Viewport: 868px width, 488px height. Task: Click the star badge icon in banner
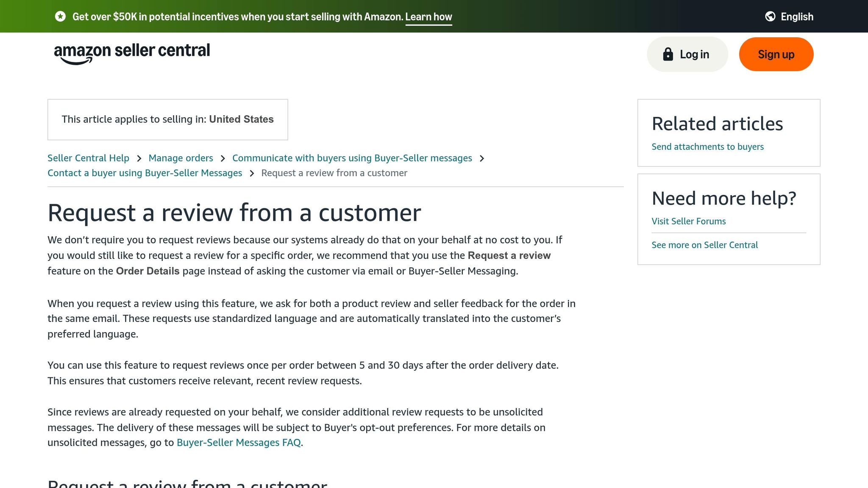tap(60, 17)
